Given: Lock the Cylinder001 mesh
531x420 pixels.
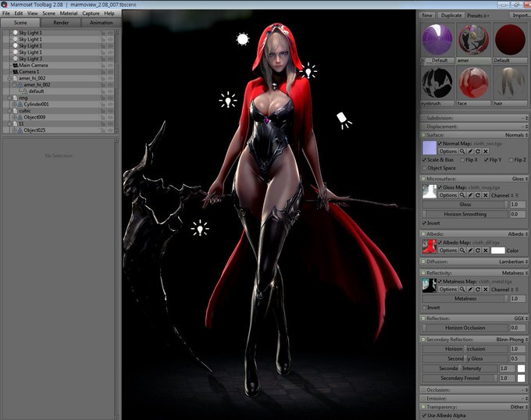Looking at the screenshot, I should (102, 105).
